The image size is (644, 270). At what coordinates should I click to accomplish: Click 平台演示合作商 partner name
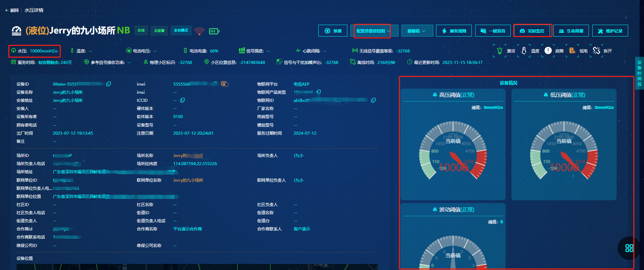[187, 229]
